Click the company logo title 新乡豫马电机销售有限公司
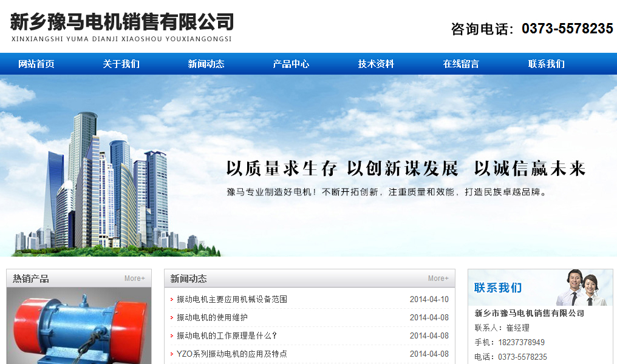 coord(122,22)
